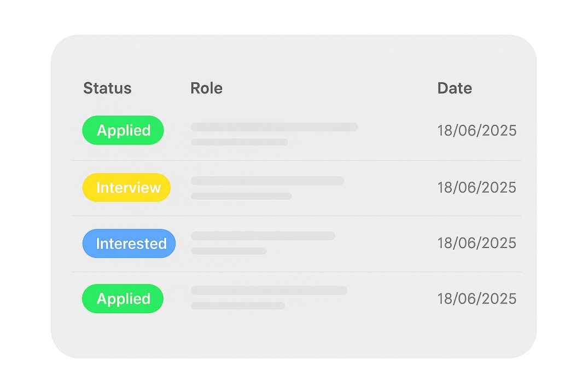The width and height of the screenshot is (588, 392).
Task: Click the date in the Interested row
Action: click(x=477, y=243)
